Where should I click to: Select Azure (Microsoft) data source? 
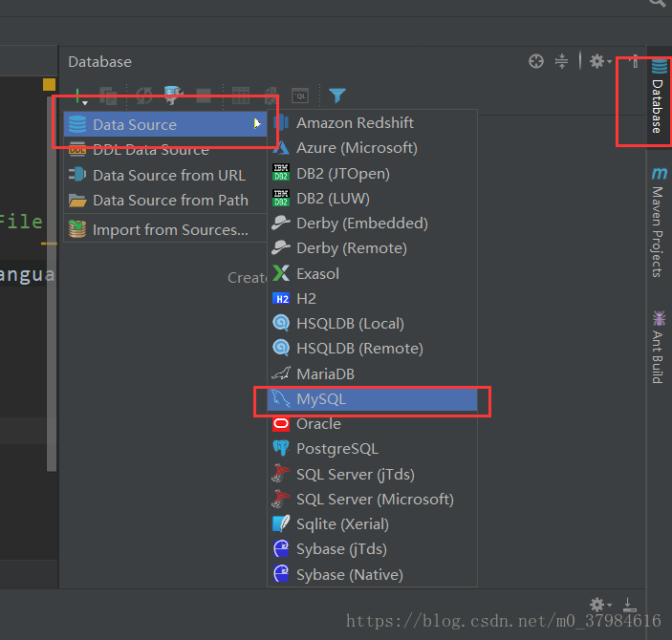pyautogui.click(x=372, y=148)
